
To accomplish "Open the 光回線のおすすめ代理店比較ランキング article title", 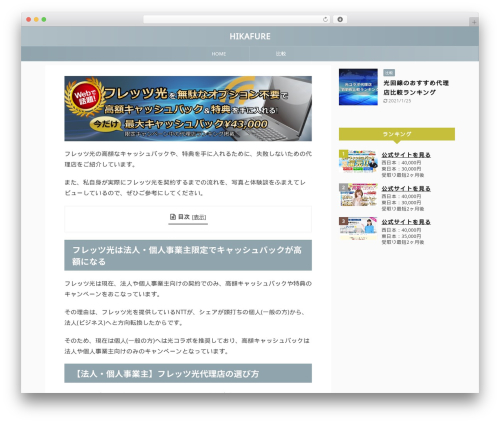I will tap(416, 87).
